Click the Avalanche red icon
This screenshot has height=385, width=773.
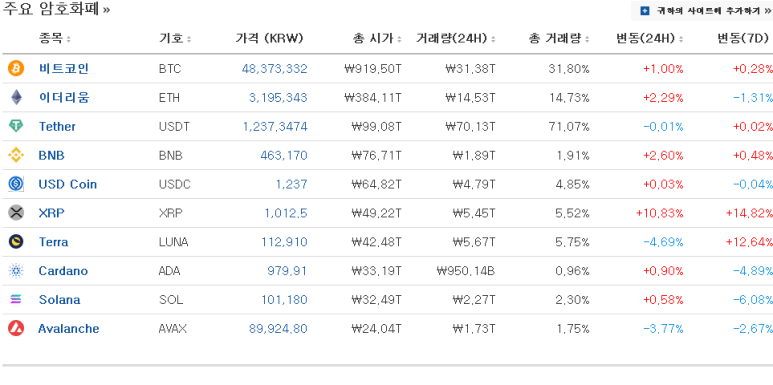tap(16, 328)
